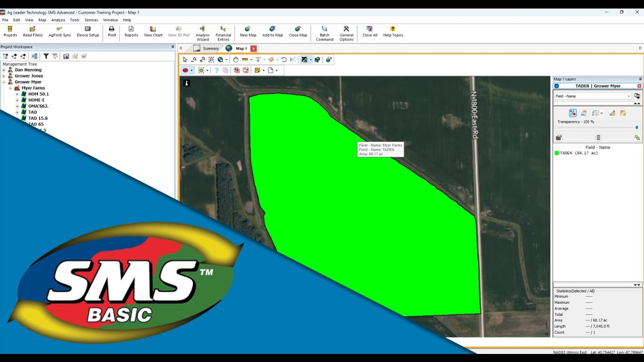Open Device Setup
644x362 pixels.
[88, 32]
